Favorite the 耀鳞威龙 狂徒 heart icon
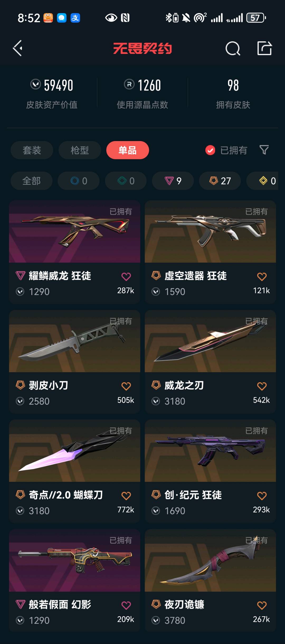The height and width of the screenshot is (644, 285). tap(126, 277)
